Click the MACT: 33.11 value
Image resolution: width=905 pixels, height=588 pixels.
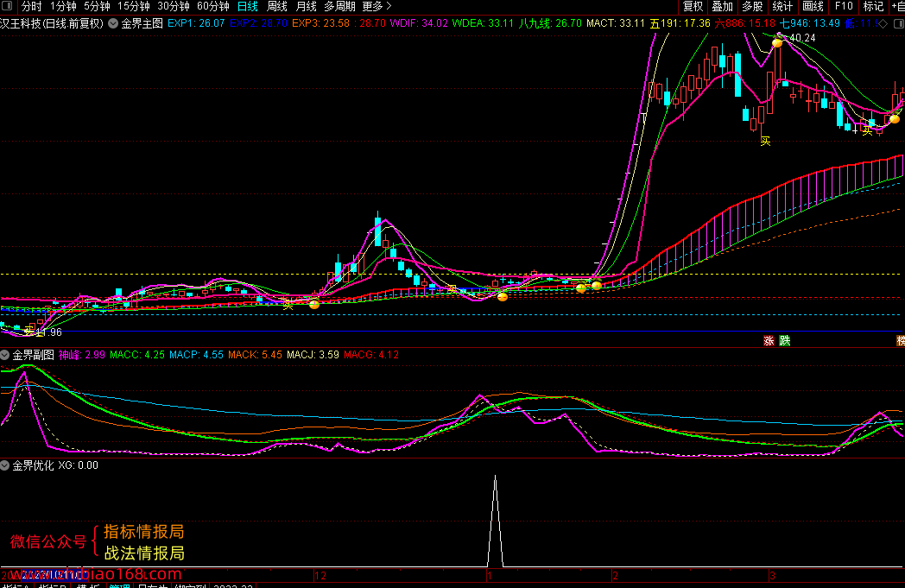tap(616, 23)
